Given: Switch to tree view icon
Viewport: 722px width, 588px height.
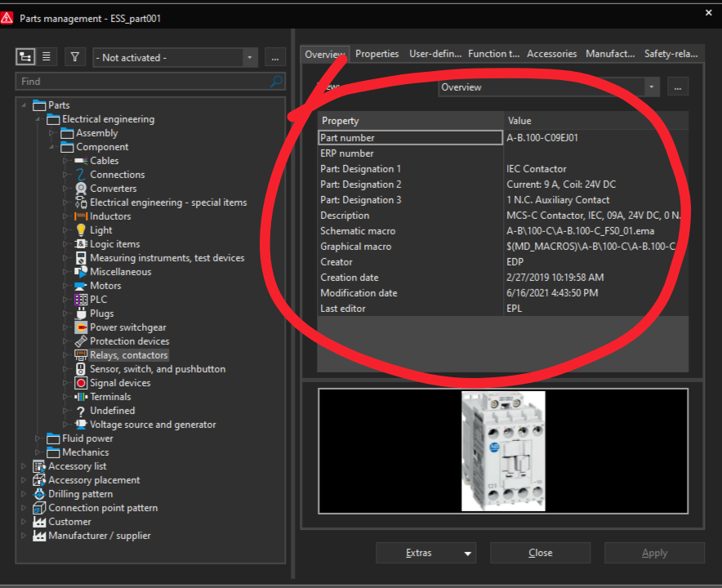Looking at the screenshot, I should click(x=25, y=57).
